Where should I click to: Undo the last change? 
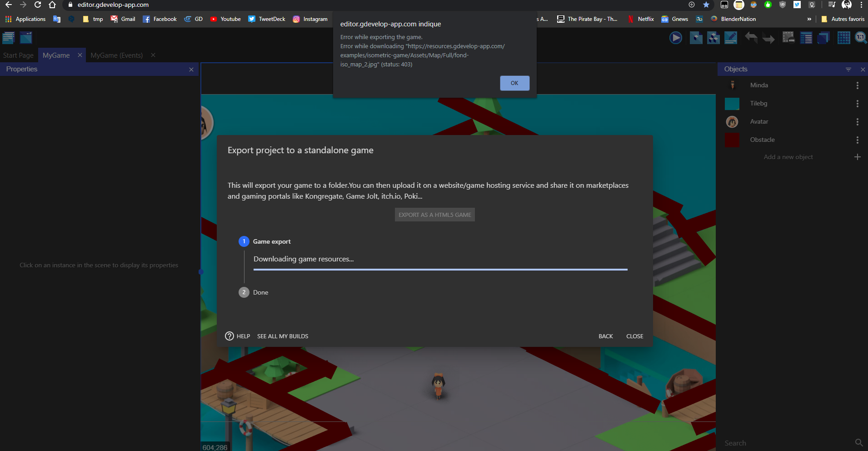(752, 38)
